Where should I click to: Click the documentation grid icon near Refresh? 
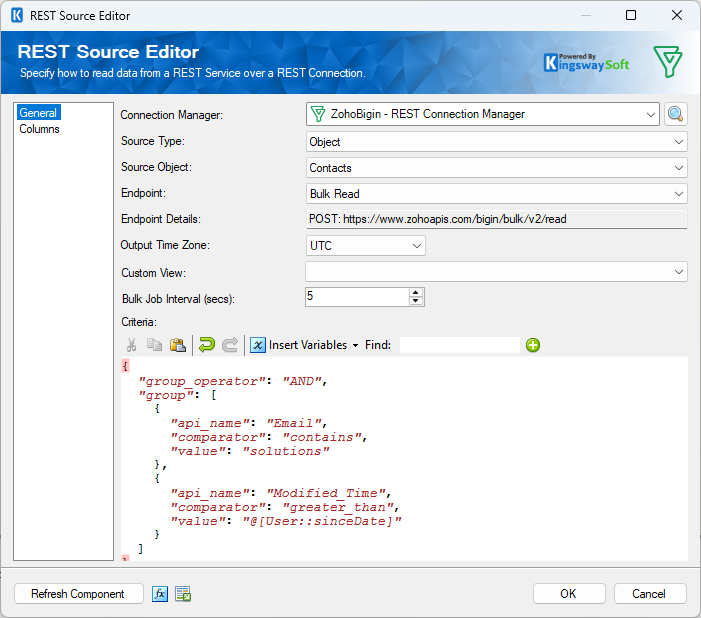183,594
